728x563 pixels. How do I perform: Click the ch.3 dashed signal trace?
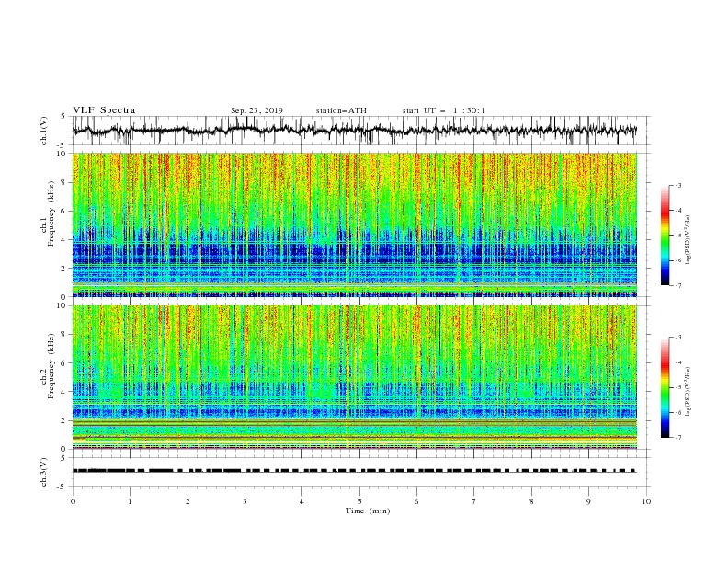coord(354,471)
